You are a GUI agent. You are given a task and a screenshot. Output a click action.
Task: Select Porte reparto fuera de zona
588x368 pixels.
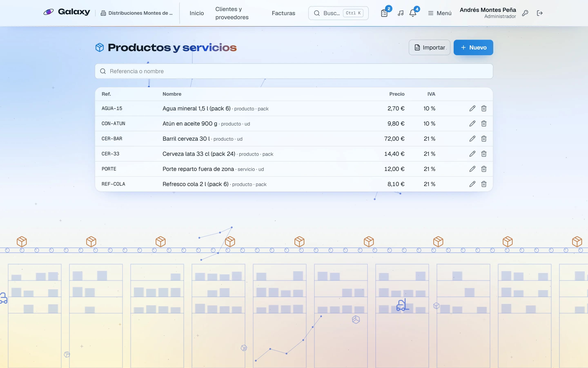(198, 169)
